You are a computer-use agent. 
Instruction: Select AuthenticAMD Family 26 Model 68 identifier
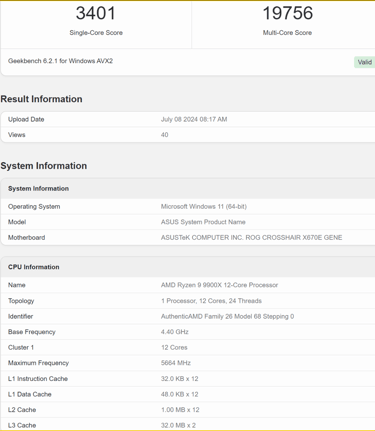(227, 316)
